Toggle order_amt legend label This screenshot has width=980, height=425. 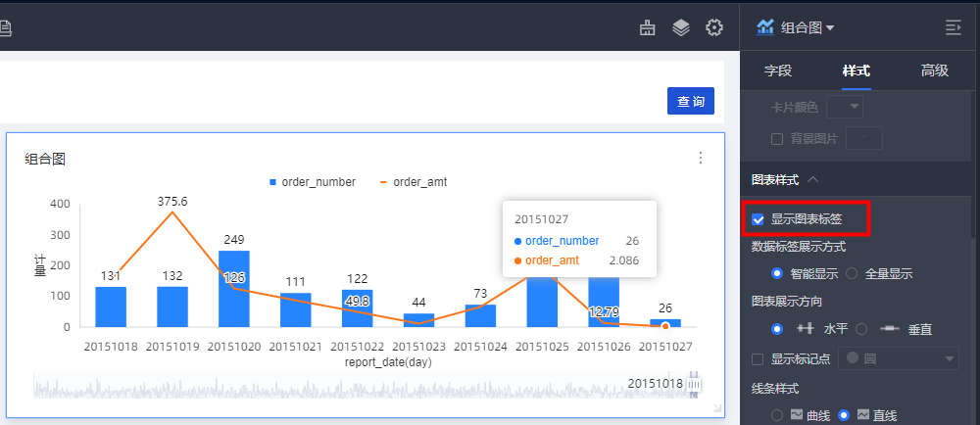pyautogui.click(x=419, y=182)
